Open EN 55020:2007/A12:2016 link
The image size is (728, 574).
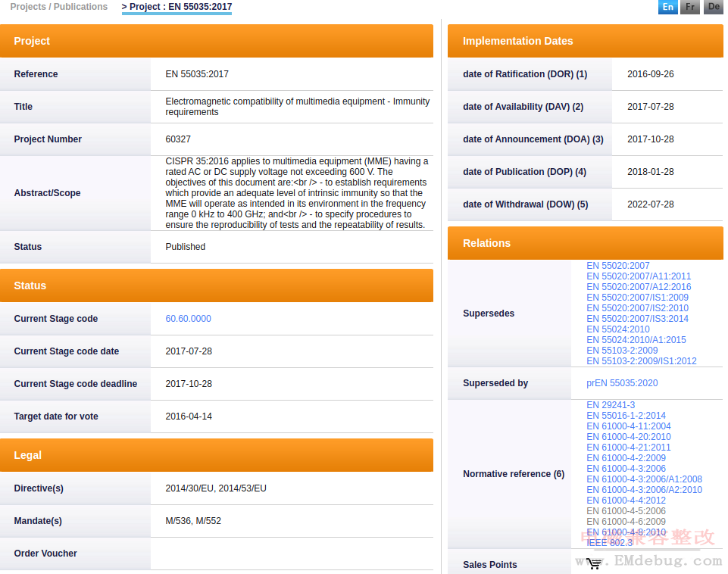pos(639,287)
